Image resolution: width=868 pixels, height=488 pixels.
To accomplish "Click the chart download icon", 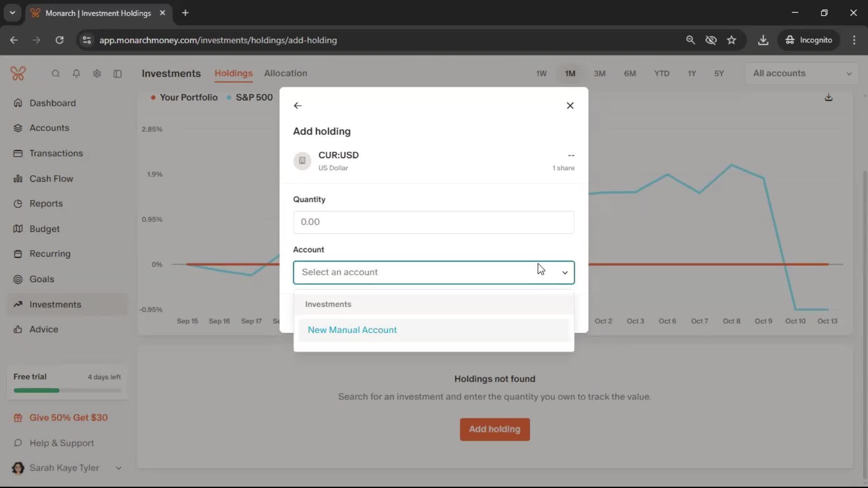I will click(828, 98).
